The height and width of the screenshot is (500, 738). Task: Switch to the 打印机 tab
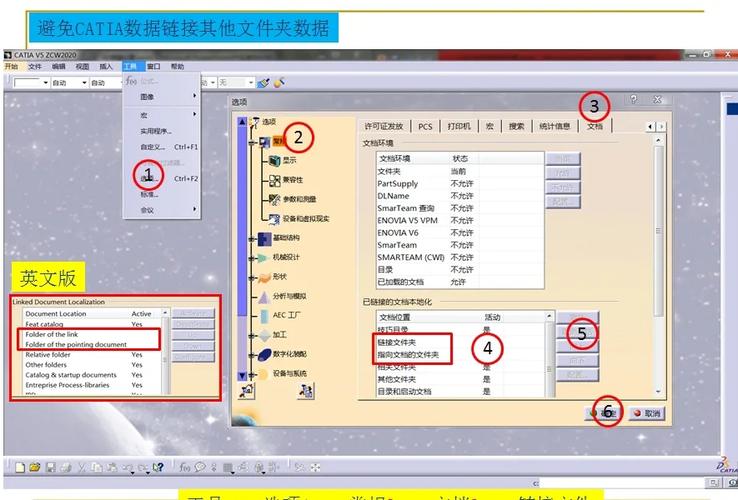point(459,126)
